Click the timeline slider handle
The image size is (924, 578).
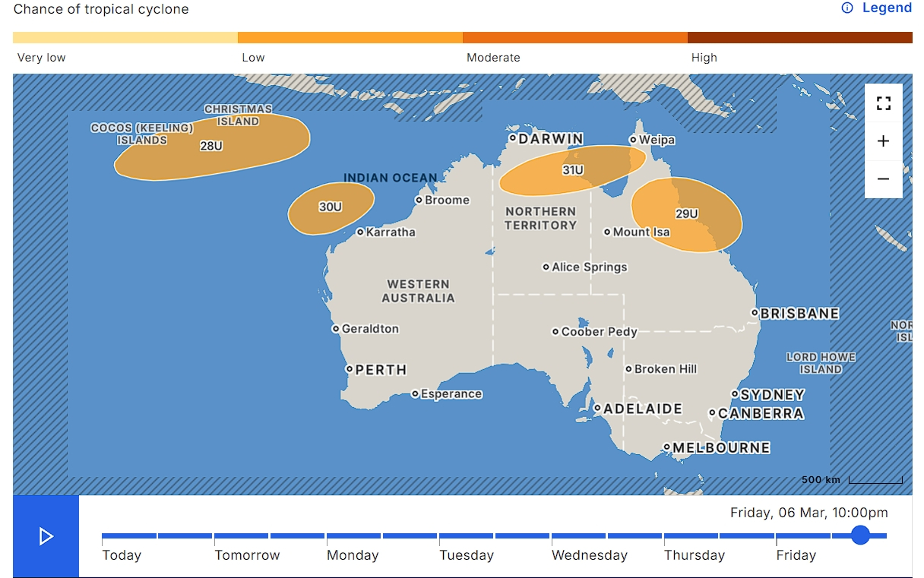point(860,535)
